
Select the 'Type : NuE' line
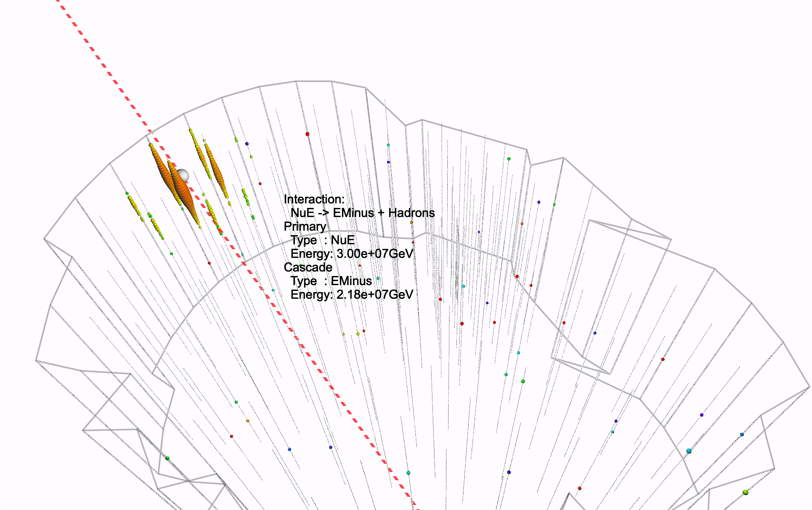tap(323, 240)
